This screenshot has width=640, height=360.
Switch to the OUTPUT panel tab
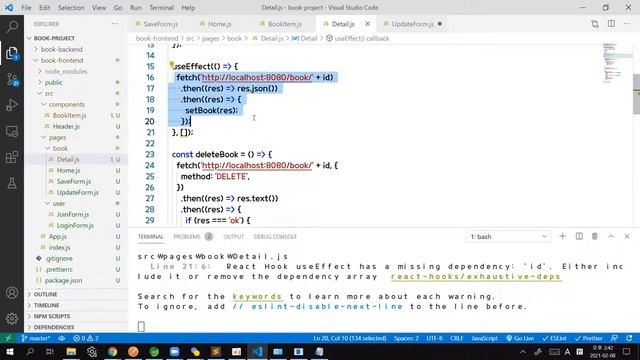233,237
